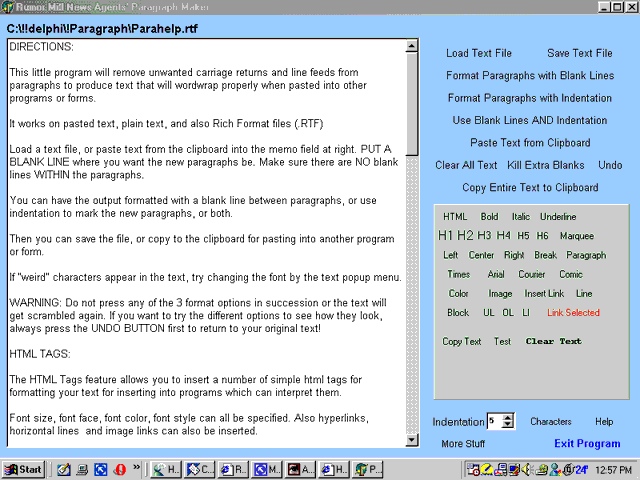This screenshot has width=640, height=480.
Task: Insert a Paragraph tag
Action: [x=586, y=255]
